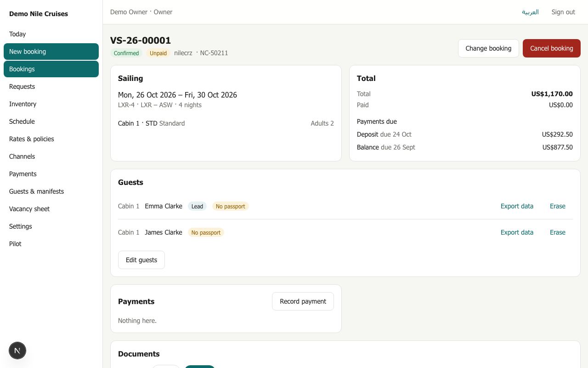Go to Channels
This screenshot has height=368, width=588.
tap(51, 156)
